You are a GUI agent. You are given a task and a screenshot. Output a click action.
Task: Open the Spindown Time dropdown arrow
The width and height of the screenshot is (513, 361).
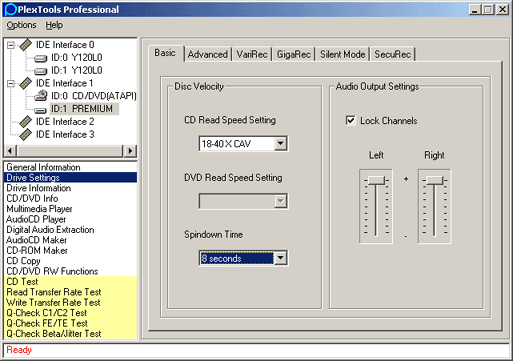[x=280, y=258]
